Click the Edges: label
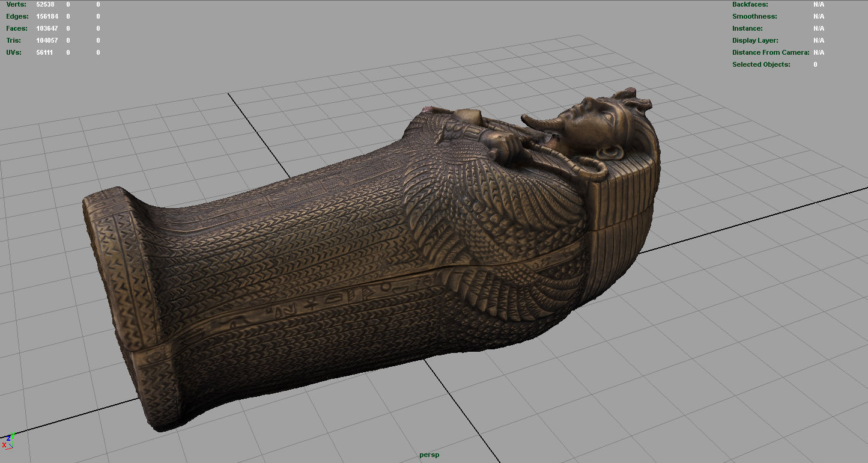 pos(17,16)
